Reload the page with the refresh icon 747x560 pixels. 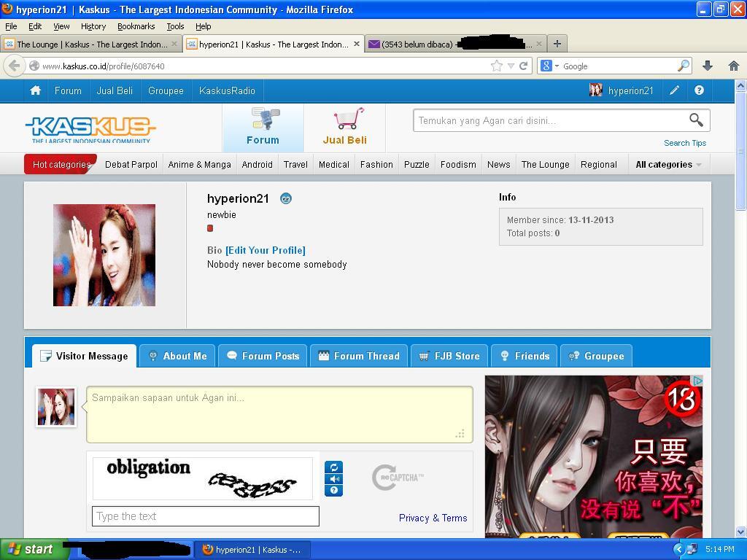coord(523,66)
